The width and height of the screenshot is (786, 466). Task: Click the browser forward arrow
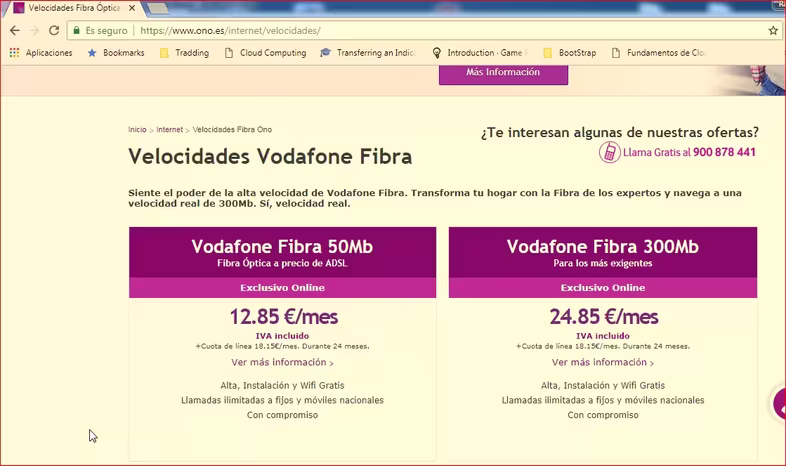[35, 31]
